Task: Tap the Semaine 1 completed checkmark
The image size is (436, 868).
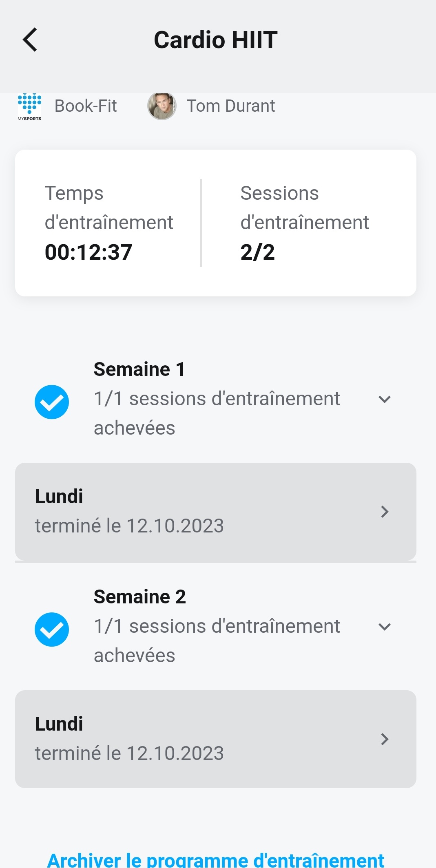Action: [x=52, y=402]
